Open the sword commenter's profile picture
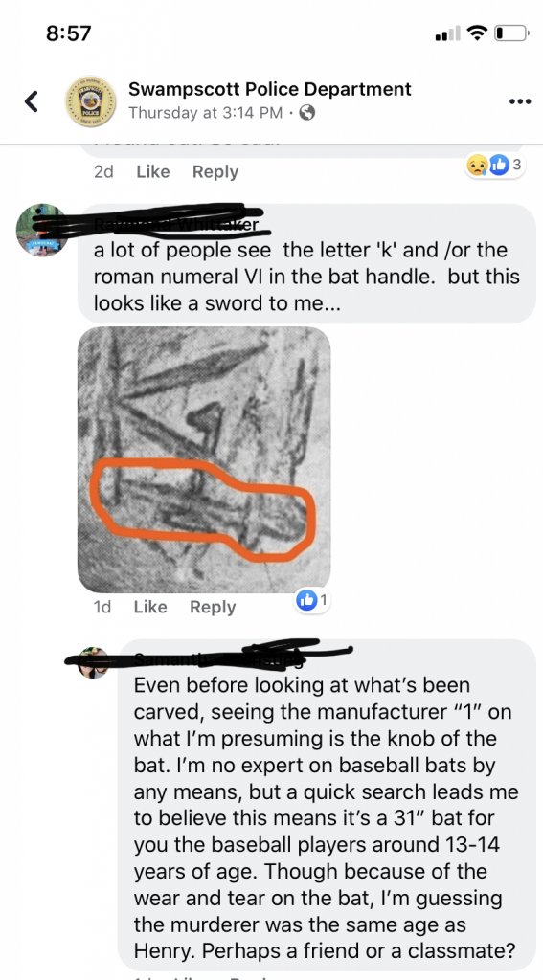The height and width of the screenshot is (980, 543). [x=42, y=230]
